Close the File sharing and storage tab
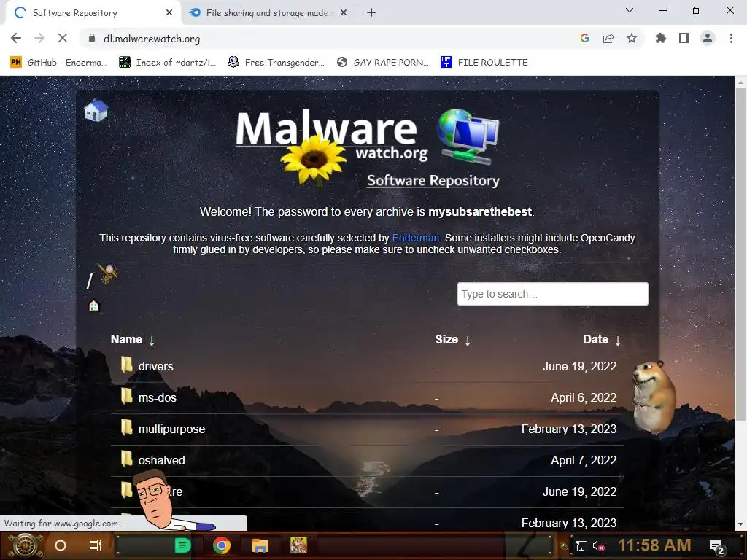 344,13
